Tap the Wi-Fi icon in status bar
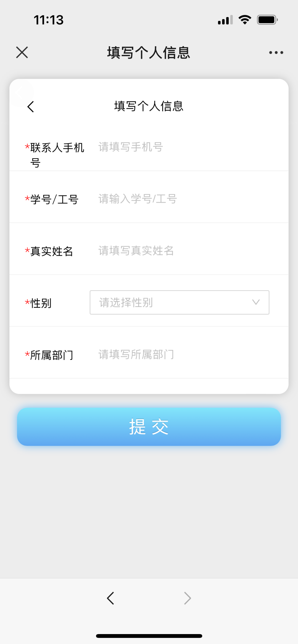Screen dimensions: 298x644 click(245, 20)
